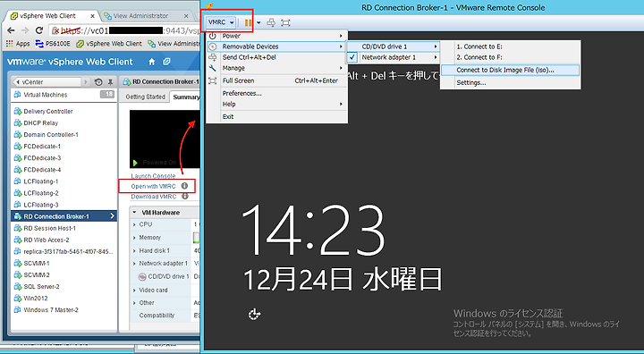Switch to Summary tab
The height and width of the screenshot is (354, 644).
click(186, 97)
